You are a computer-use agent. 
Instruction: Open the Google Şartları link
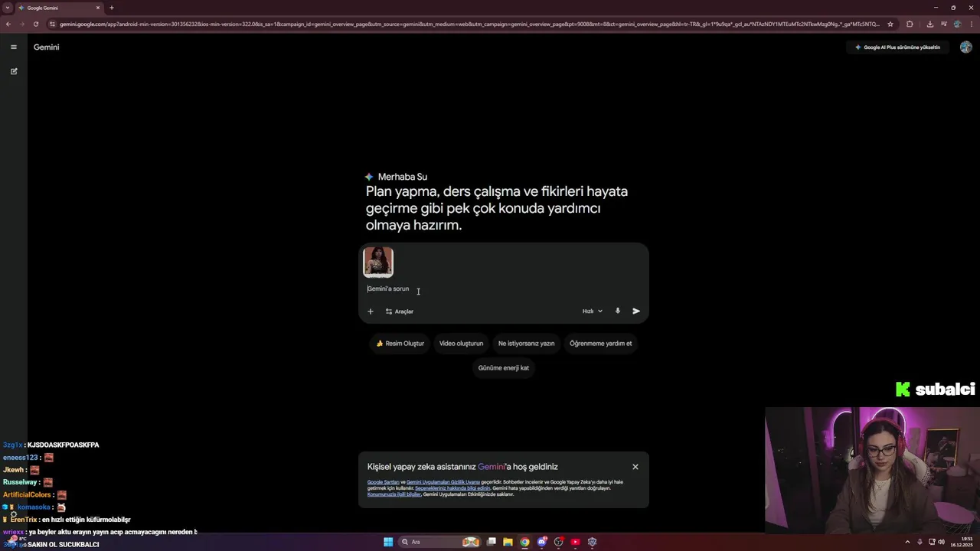pos(383,482)
